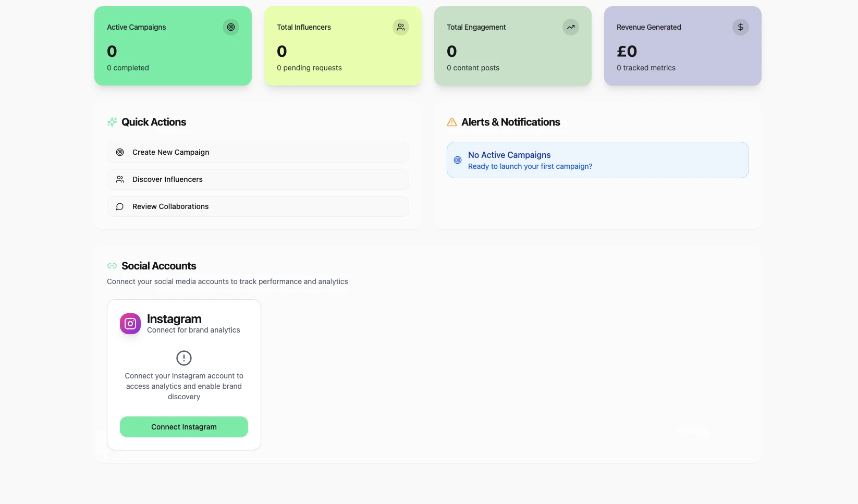Click the Instagram logo icon
The width and height of the screenshot is (858, 504).
(130, 324)
